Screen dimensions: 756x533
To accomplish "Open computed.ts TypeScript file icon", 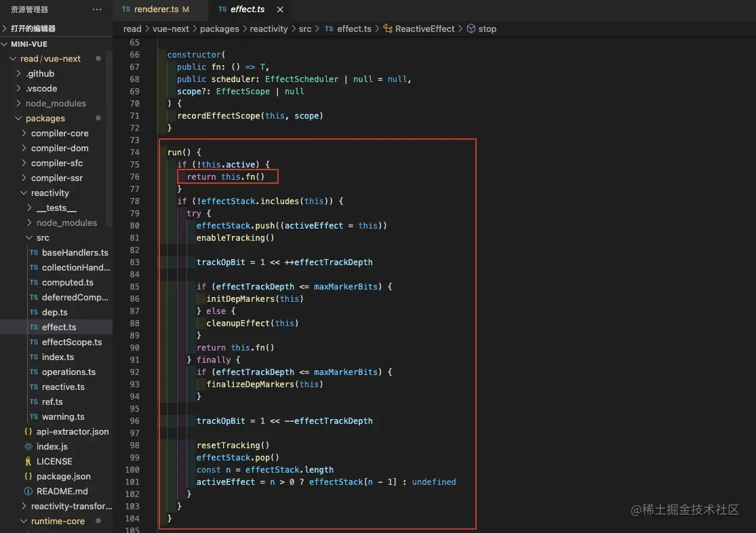I will point(34,282).
